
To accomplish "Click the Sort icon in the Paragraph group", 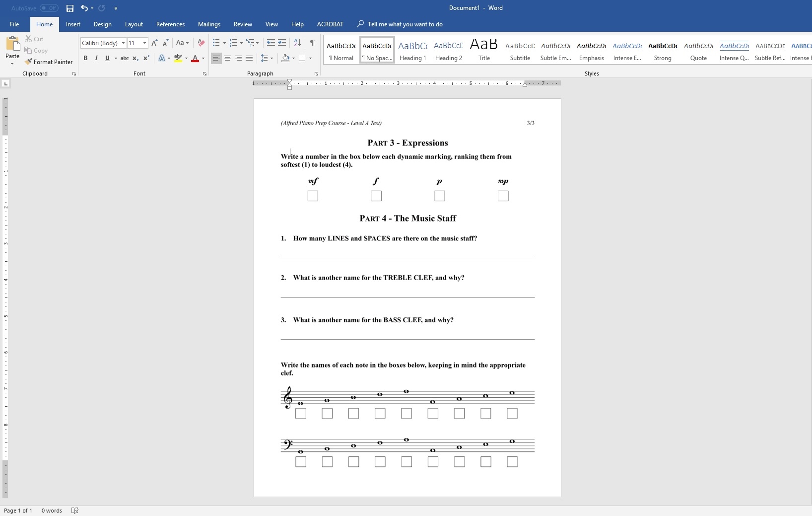I will (x=297, y=43).
